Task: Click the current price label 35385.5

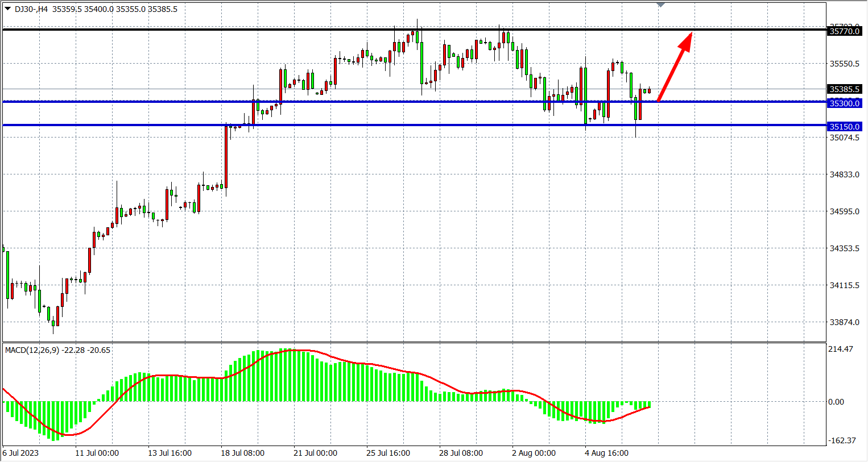Action: click(x=844, y=89)
